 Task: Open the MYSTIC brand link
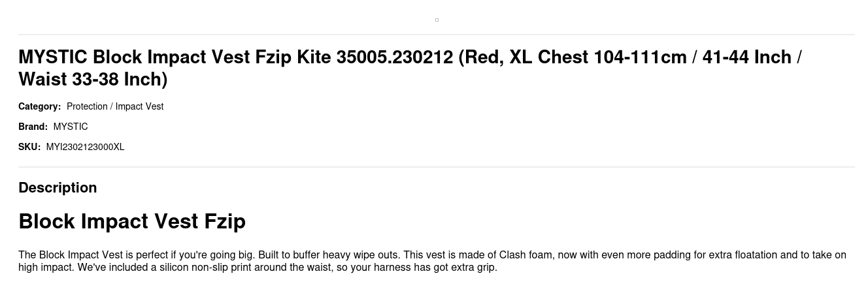click(71, 127)
